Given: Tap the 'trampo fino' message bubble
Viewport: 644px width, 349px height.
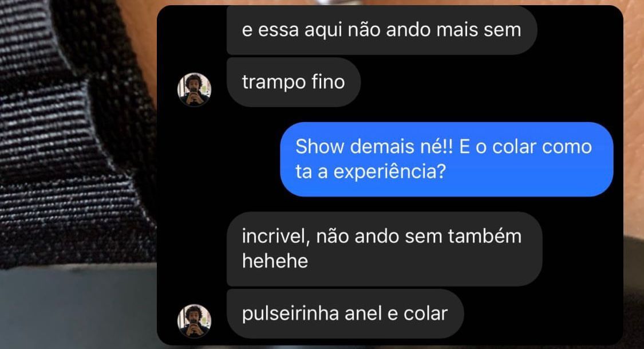Looking at the screenshot, I should (294, 82).
